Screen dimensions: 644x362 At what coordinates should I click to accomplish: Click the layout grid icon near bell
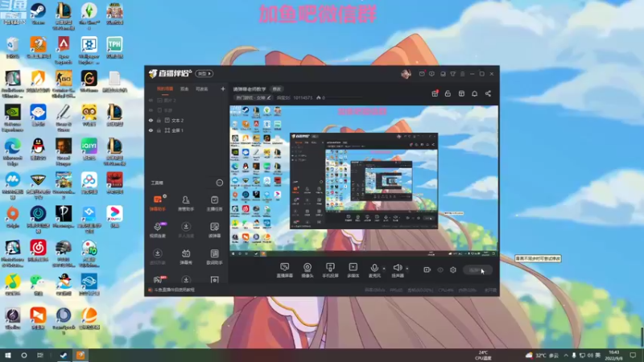[x=461, y=93]
